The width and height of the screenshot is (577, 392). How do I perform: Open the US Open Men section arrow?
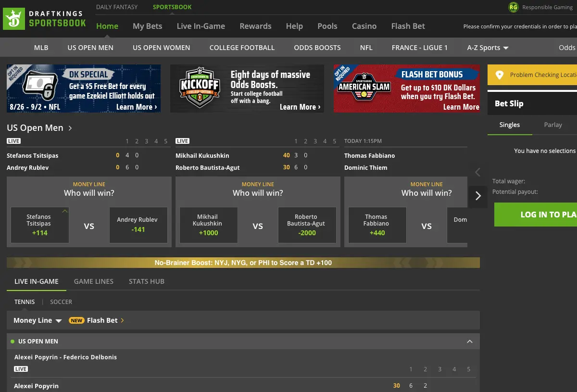tap(70, 128)
